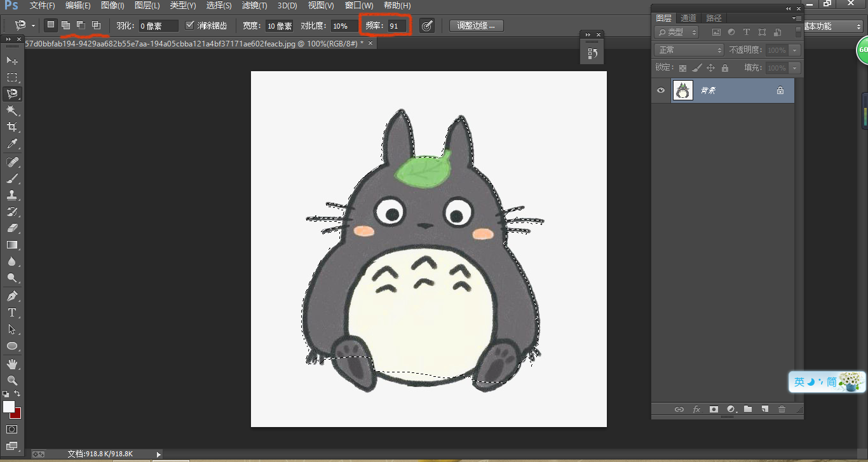Toggle filter for smart objects
Screen dimensions: 868x462
777,32
